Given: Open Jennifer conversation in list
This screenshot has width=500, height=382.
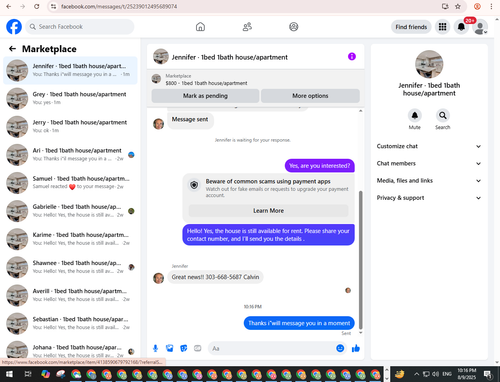Looking at the screenshot, I should pos(70,70).
